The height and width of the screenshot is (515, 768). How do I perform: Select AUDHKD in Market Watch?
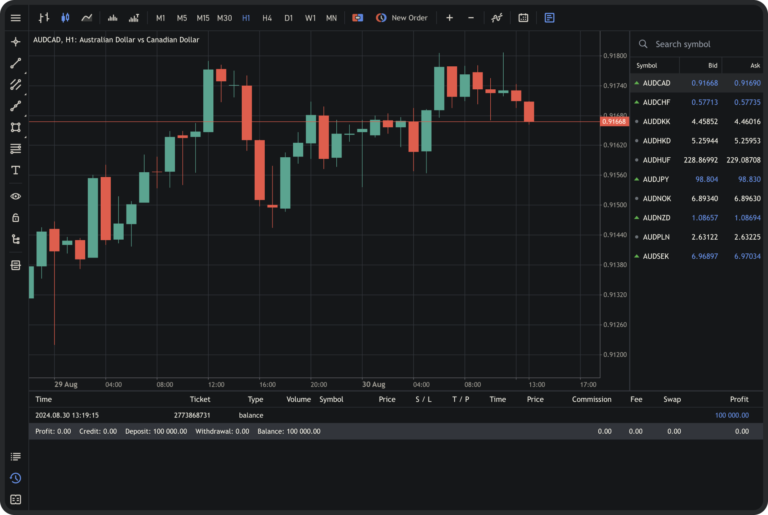pos(696,141)
